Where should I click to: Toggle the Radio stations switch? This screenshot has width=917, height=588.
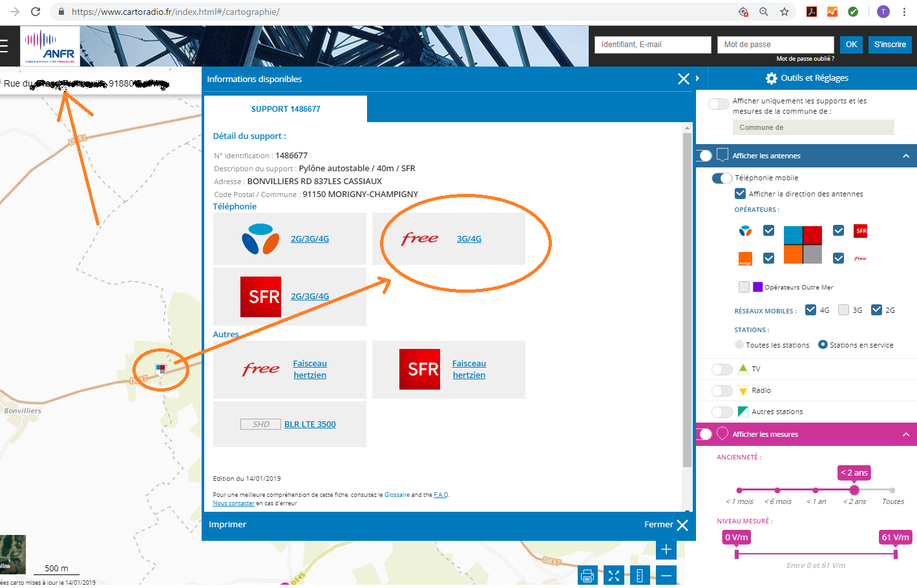tap(722, 390)
